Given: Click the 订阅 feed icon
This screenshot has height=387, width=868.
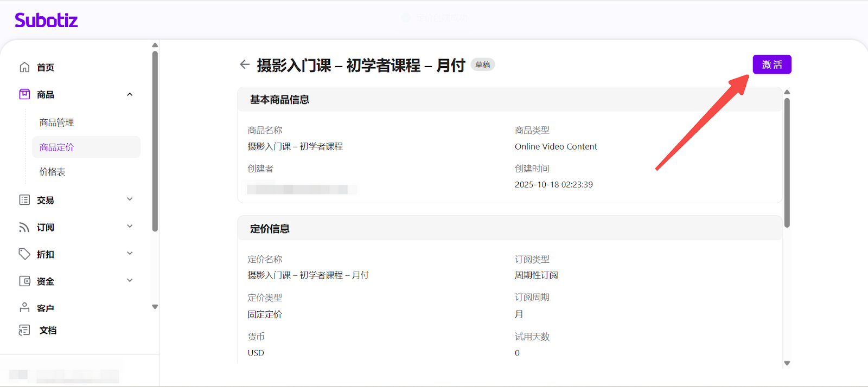Looking at the screenshot, I should (x=24, y=227).
